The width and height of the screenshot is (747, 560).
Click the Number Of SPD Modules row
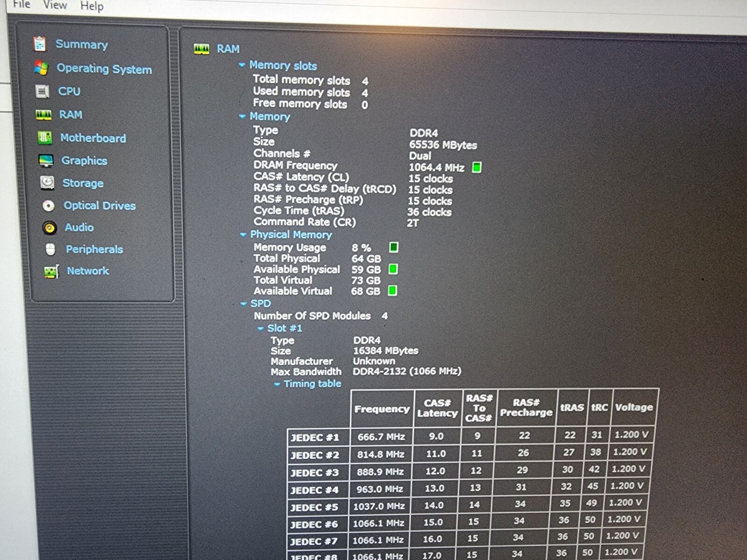(321, 316)
